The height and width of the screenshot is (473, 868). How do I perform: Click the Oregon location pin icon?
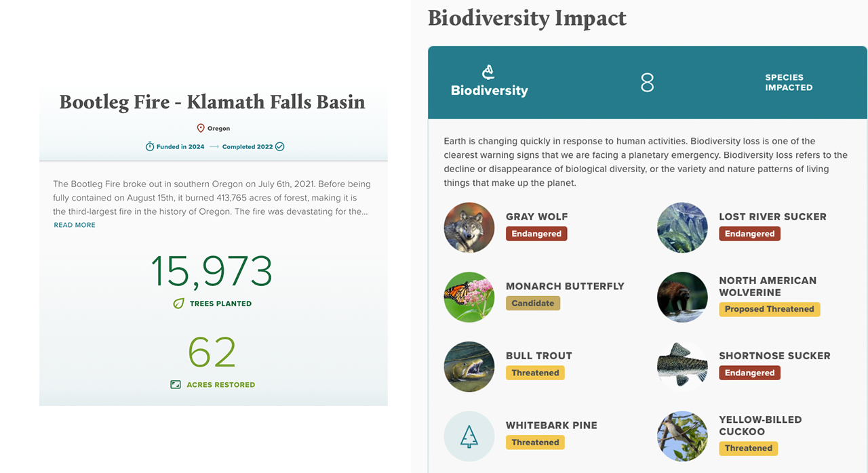pos(200,127)
